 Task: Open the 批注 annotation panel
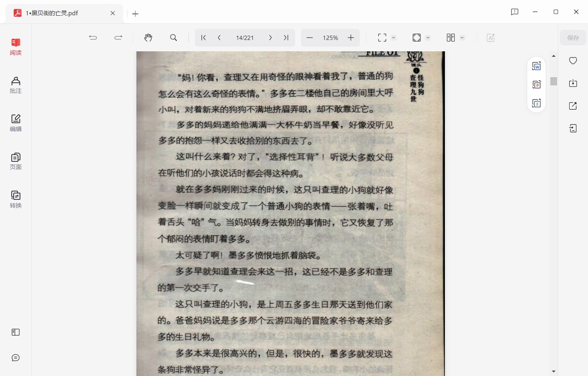(16, 85)
